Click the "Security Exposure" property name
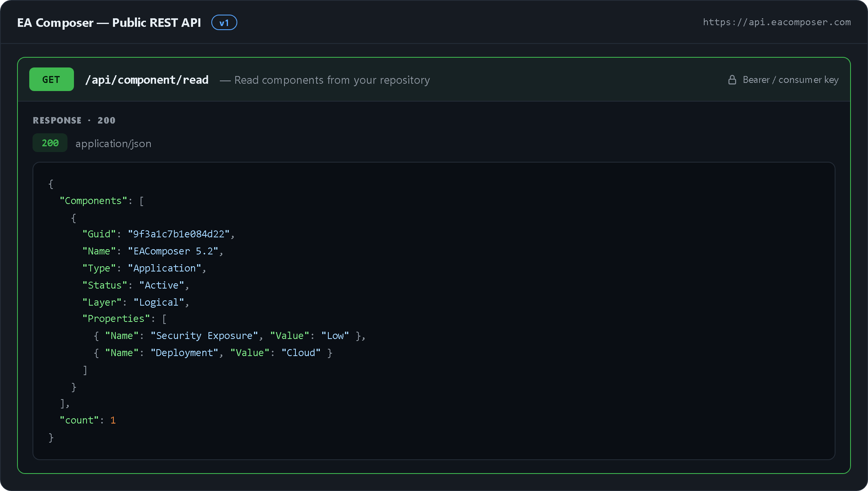Image resolution: width=868 pixels, height=491 pixels. coord(204,336)
